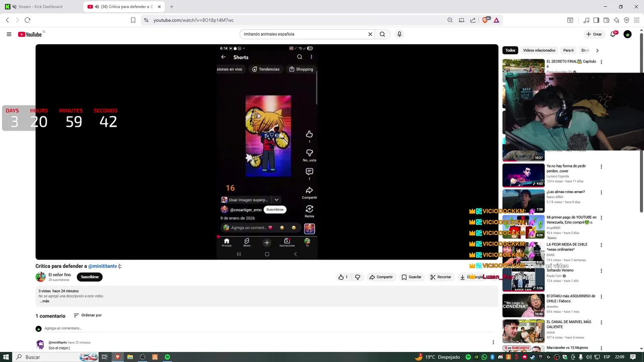Open menu for Mi primer pago de YOUTUBE
The image size is (644, 362).
[x=601, y=218]
